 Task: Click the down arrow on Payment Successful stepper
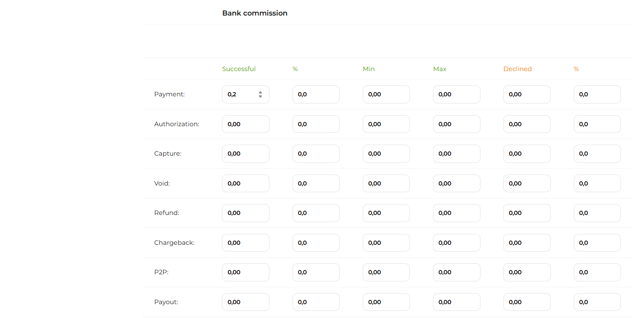coord(260,97)
